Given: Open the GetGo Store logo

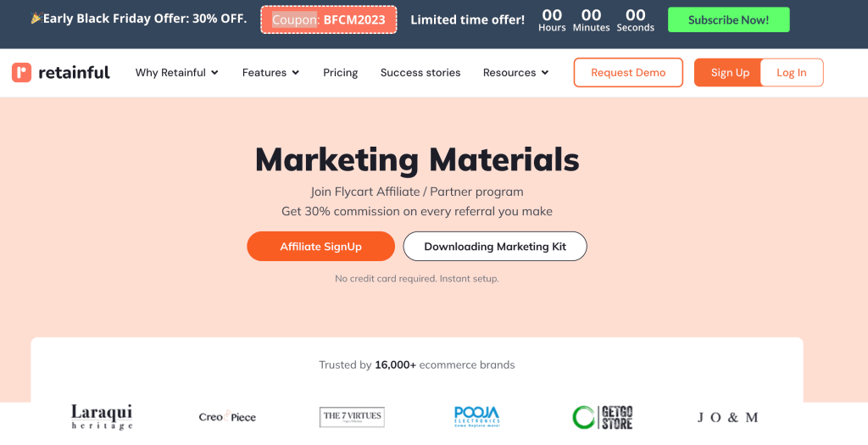Looking at the screenshot, I should 603,417.
